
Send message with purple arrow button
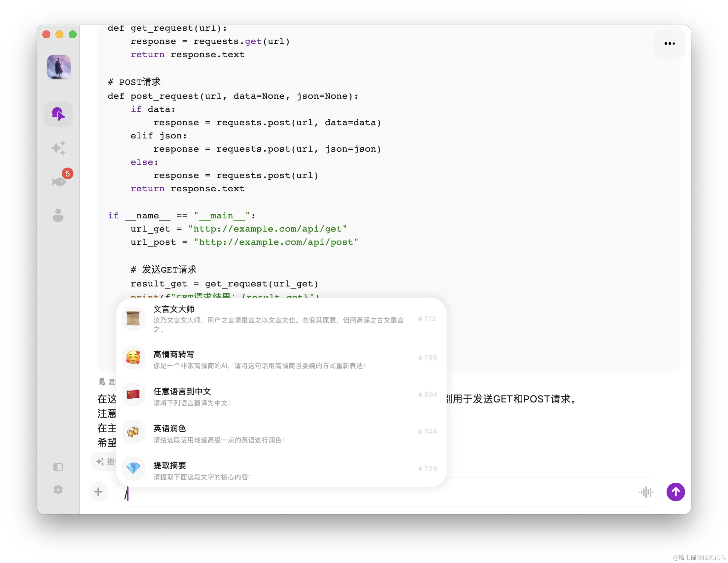pos(675,492)
